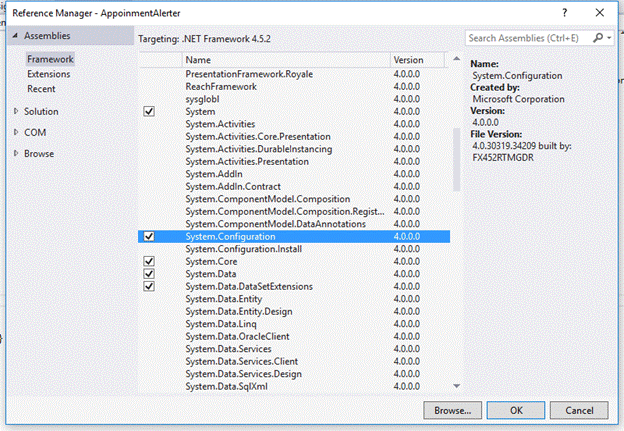Select the System.Data.Entity row
Image resolution: width=624 pixels, height=431 pixels.
click(x=294, y=299)
